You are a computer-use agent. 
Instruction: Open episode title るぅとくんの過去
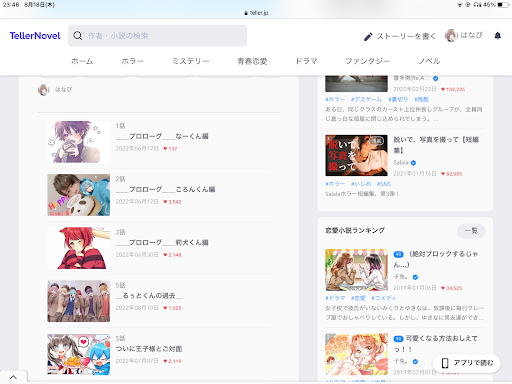149,296
